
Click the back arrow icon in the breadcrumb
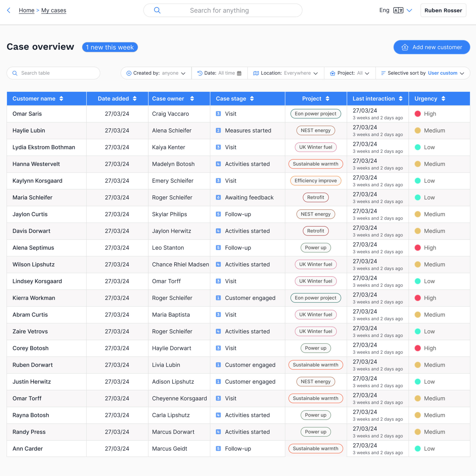9,10
